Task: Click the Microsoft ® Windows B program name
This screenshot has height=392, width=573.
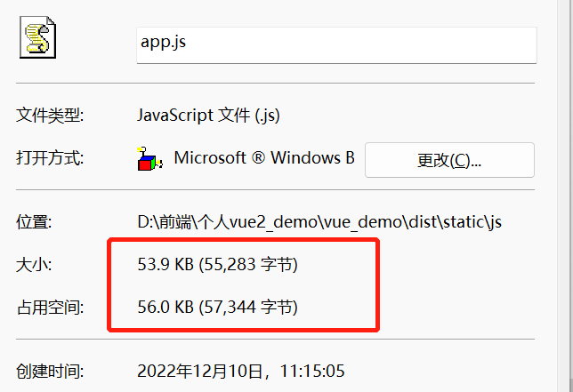Action: 264,157
